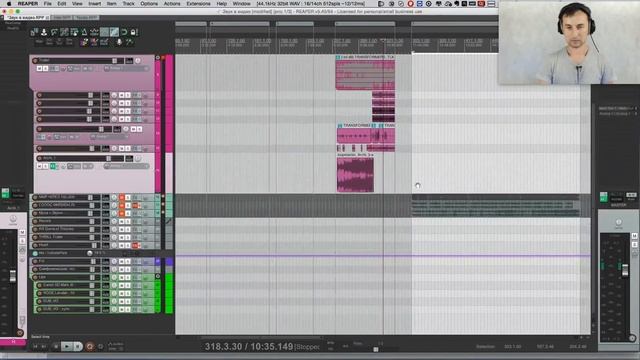Viewport: 640px width, 360px height.
Task: Open the Actions menu
Action: click(172, 4)
